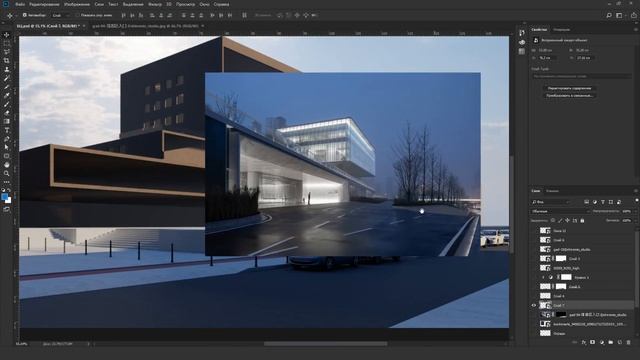Image resolution: width=640 pixels, height=360 pixels.
Task: Select the Lasso tool
Action: coord(7,52)
